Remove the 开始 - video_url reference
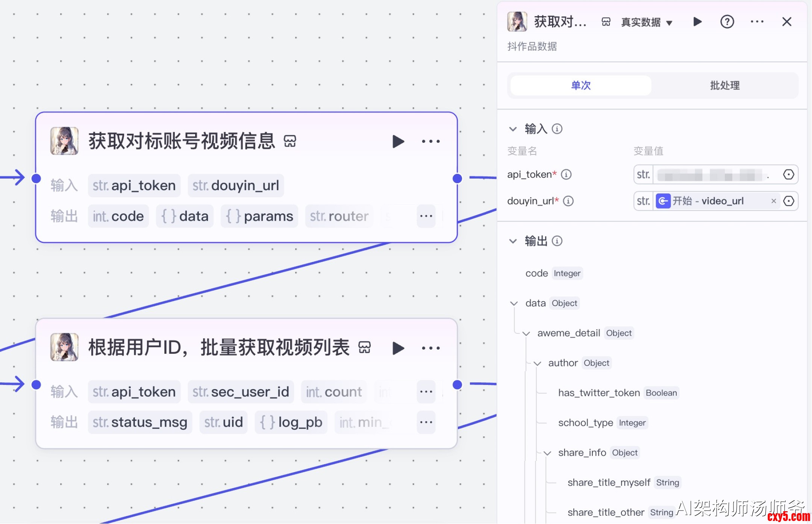 [773, 201]
